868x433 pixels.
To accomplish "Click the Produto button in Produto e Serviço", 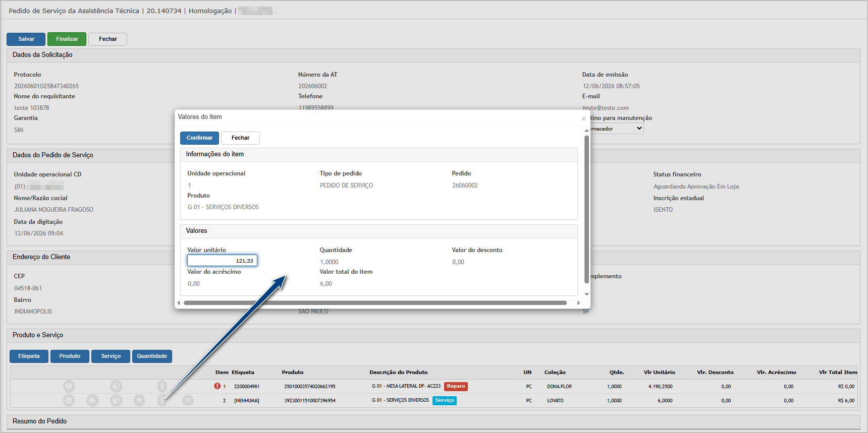I will coord(70,356).
